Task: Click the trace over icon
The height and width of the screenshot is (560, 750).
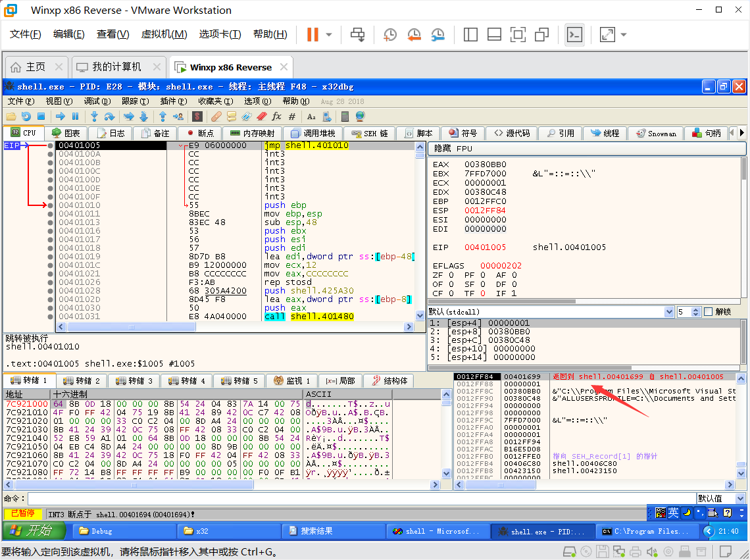Action: [144, 116]
